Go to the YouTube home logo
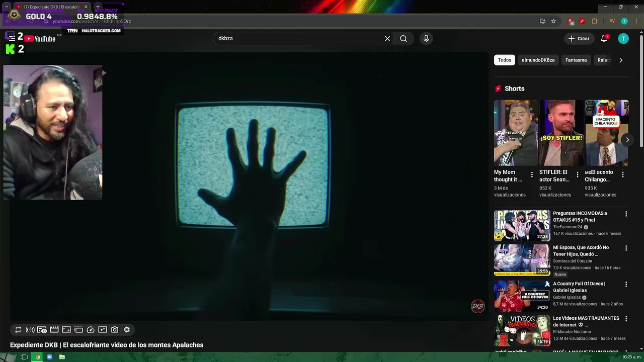644x362 pixels. 40,39
